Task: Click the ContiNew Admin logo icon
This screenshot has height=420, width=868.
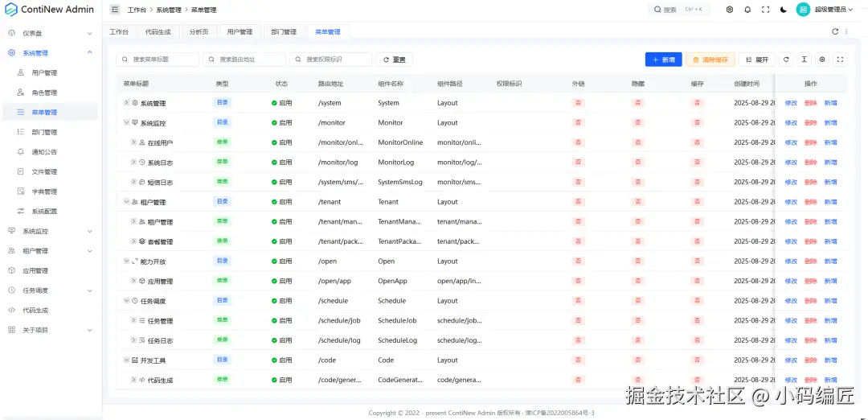Action: click(10, 10)
